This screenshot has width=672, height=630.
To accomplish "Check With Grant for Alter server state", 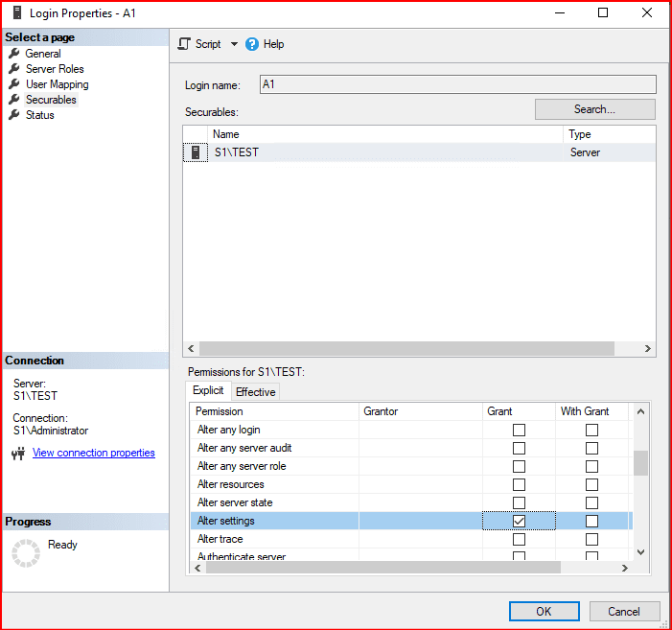I will [591, 502].
